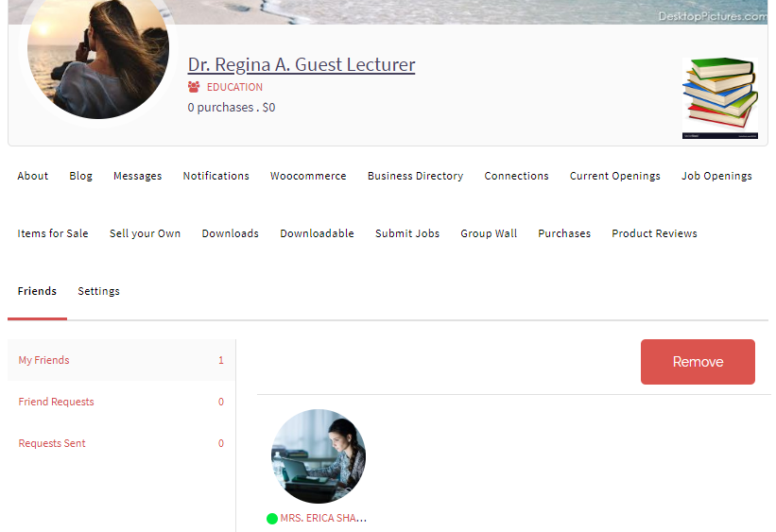
Task: Open the Messages tab
Action: pos(138,176)
